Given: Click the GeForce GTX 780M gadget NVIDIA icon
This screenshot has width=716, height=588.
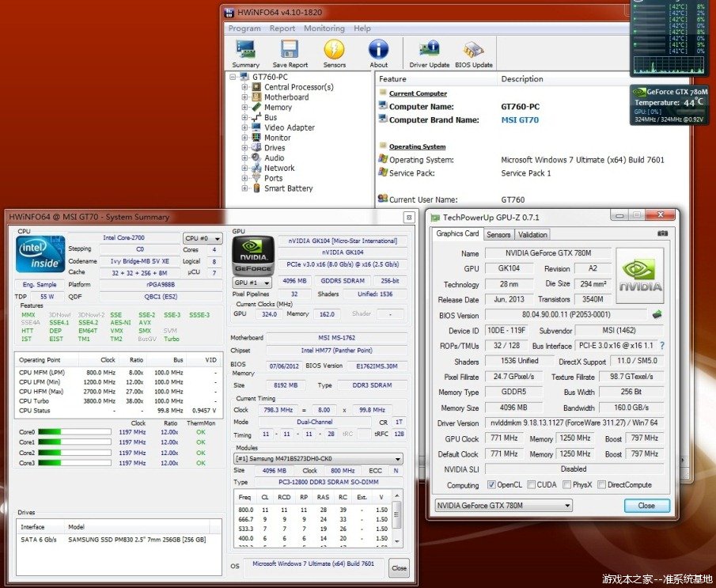Looking at the screenshot, I should (x=639, y=92).
